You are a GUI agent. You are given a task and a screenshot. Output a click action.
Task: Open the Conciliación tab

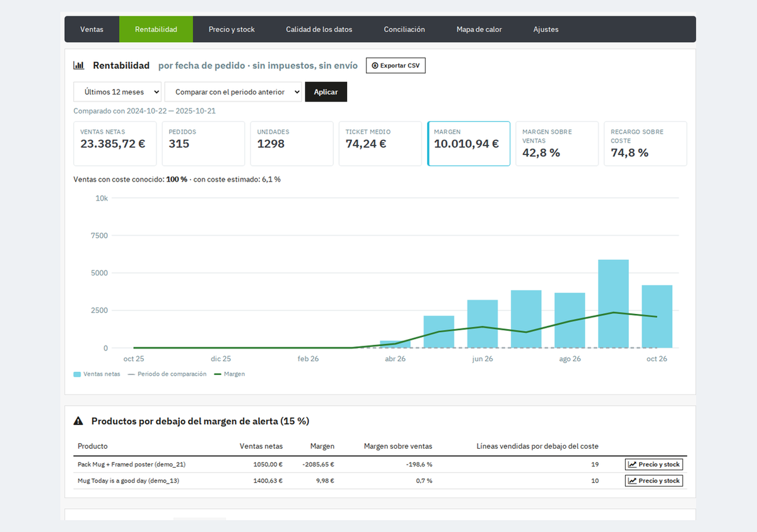click(x=404, y=30)
